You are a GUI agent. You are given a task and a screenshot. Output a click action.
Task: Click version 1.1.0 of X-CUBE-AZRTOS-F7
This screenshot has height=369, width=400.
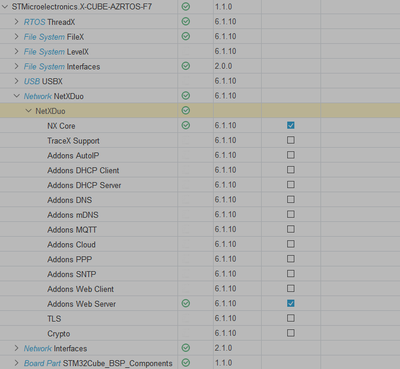[x=223, y=7]
